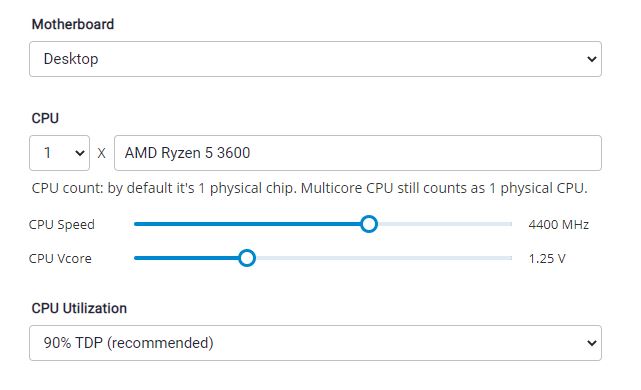Click the Motherboard heading label

tap(73, 24)
